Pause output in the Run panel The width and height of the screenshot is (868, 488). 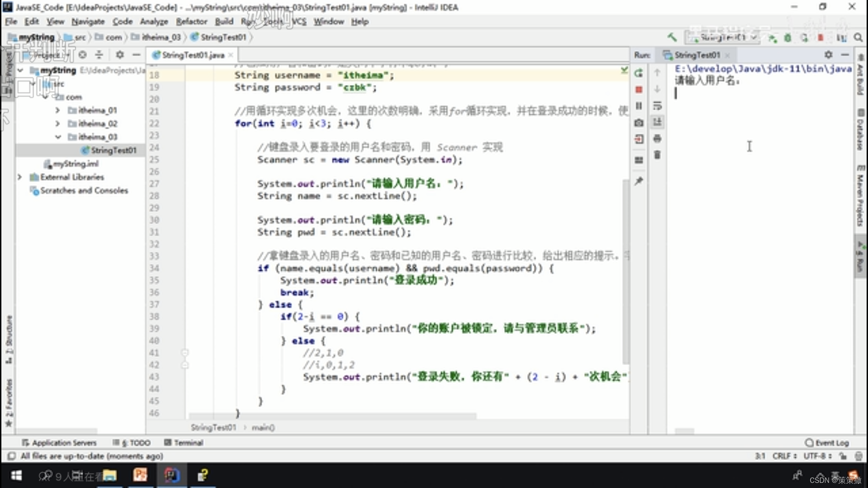(639, 106)
